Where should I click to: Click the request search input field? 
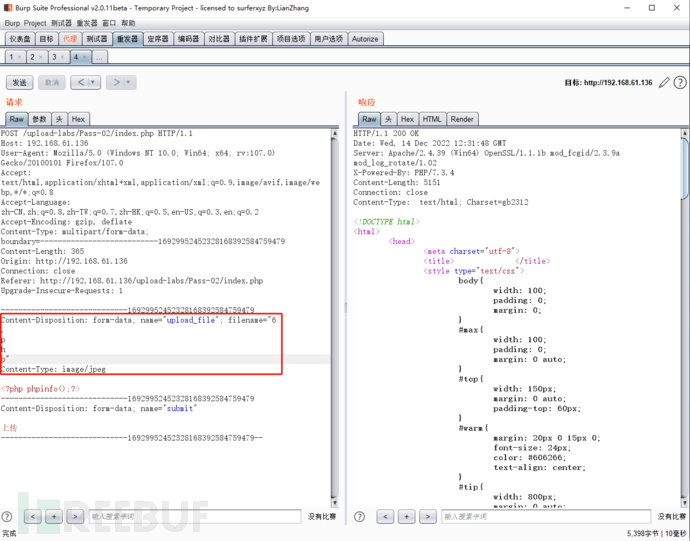point(194,517)
